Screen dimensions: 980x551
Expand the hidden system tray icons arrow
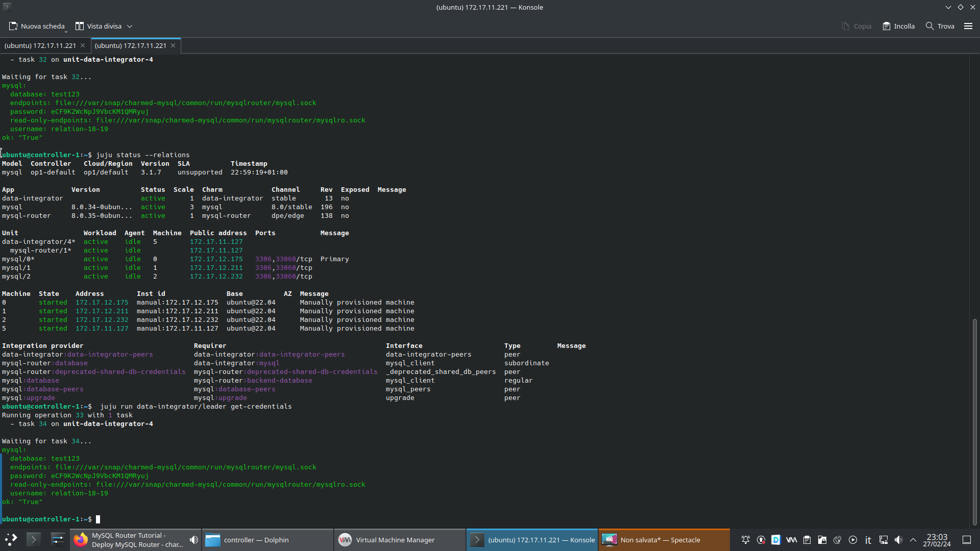pos(913,540)
